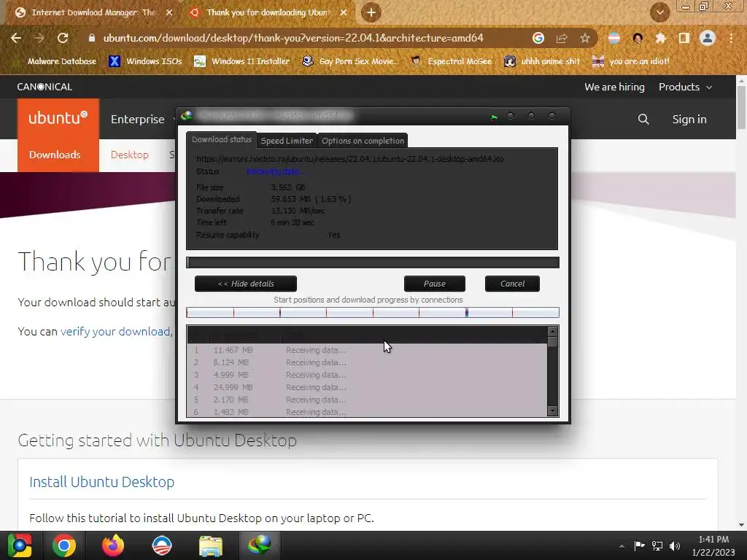Switch to Internet Download Manager browser tab
Screen dimensions: 747x560
(93, 12)
